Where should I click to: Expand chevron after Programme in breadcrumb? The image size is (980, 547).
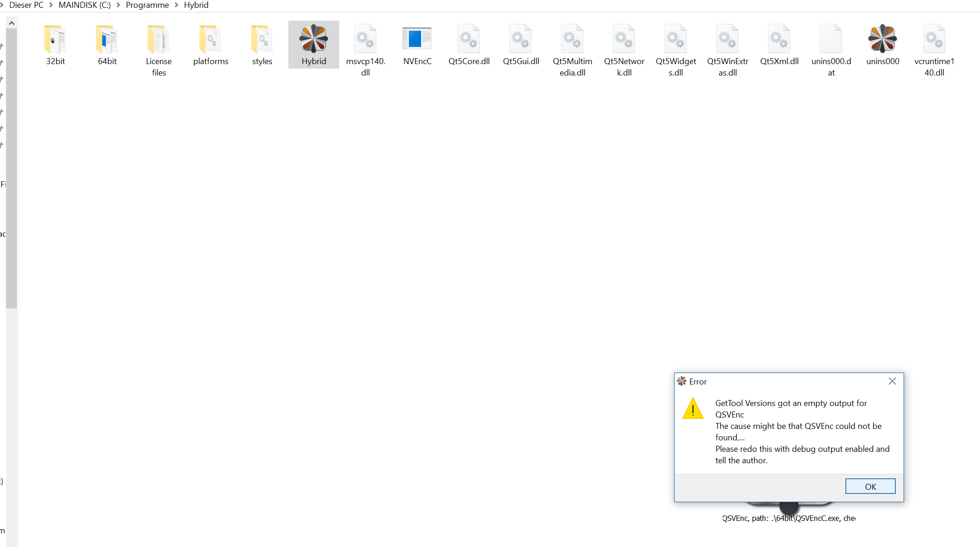[x=176, y=5]
